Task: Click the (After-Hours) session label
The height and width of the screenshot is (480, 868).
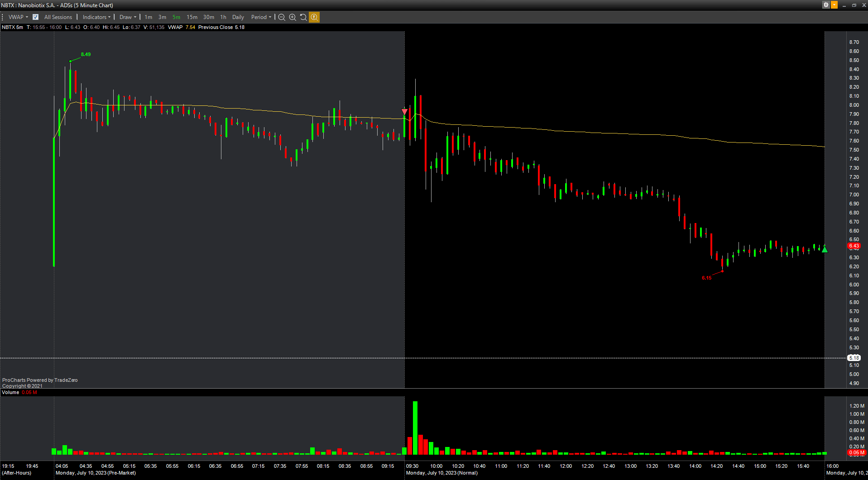Action: [x=17, y=473]
